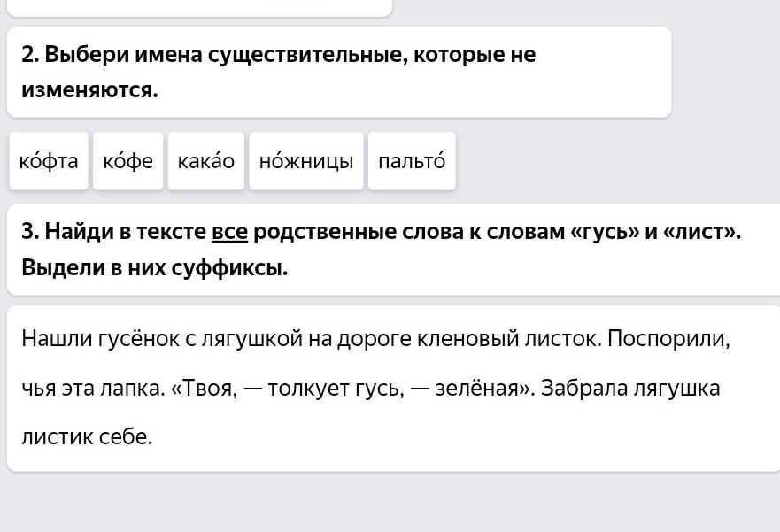Image resolution: width=780 pixels, height=532 pixels.
Task: Choose the «пальто́» answer chip
Action: [412, 161]
